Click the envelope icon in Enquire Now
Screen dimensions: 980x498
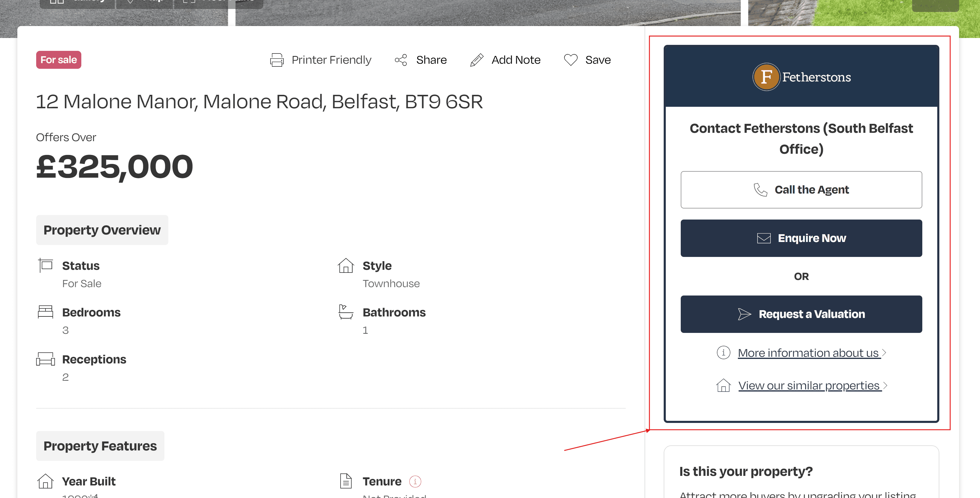pos(764,238)
